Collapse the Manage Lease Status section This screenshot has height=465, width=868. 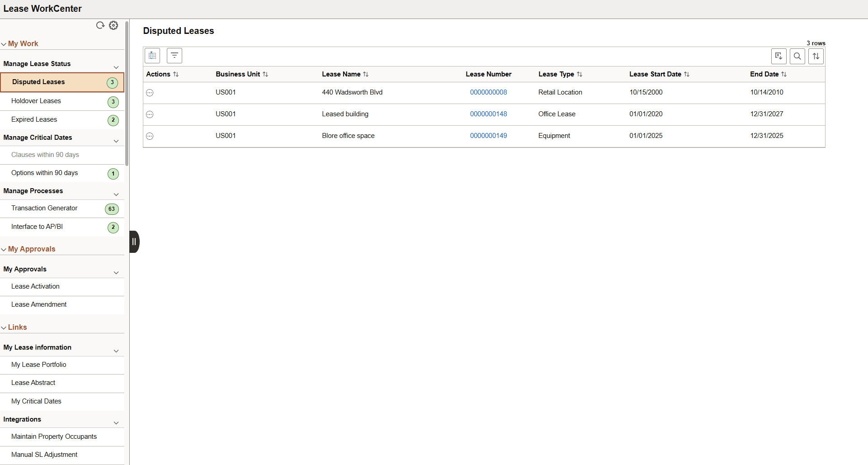tap(116, 66)
